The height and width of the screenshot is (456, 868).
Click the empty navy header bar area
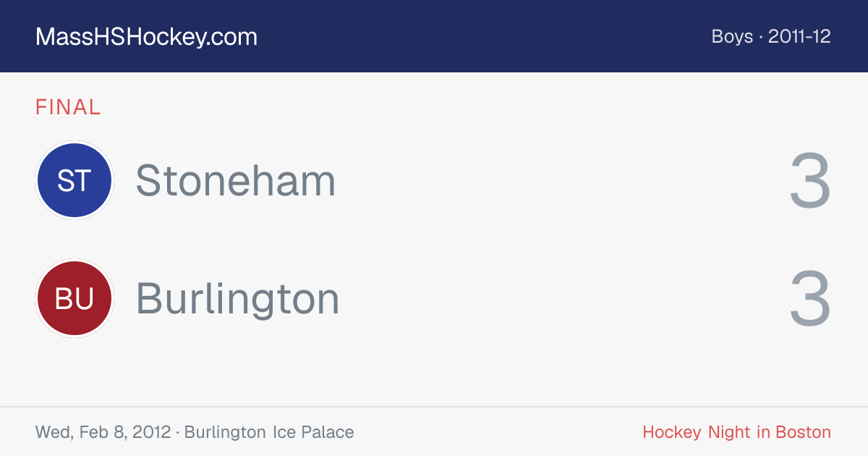pos(485,36)
